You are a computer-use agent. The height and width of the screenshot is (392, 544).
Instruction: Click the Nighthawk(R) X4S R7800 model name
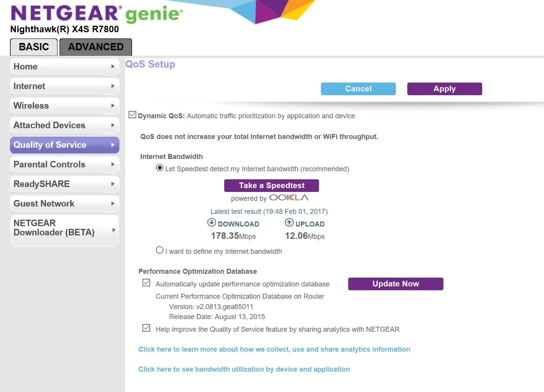pos(64,29)
